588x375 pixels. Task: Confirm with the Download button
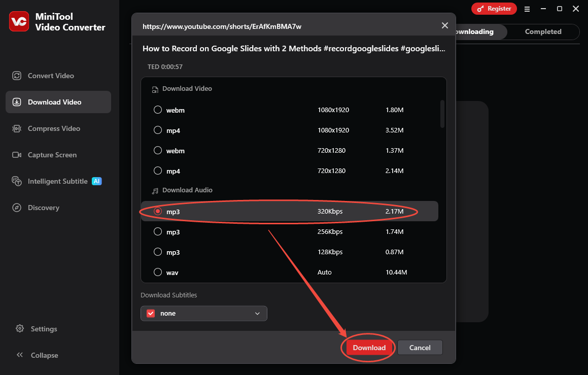(x=368, y=348)
